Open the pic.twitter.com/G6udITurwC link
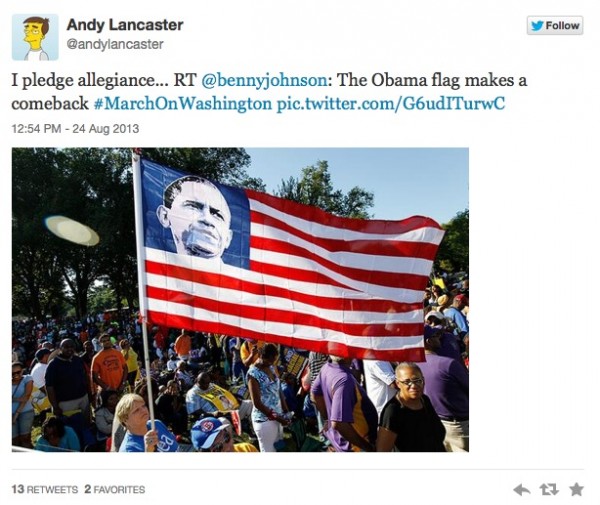This screenshot has width=600, height=505. [x=391, y=104]
